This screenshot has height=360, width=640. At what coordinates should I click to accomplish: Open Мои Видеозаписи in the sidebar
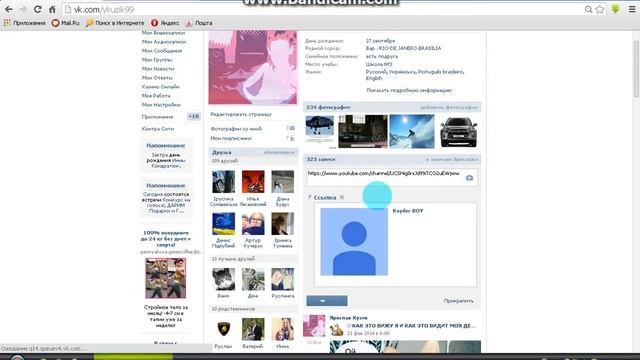[x=163, y=33]
